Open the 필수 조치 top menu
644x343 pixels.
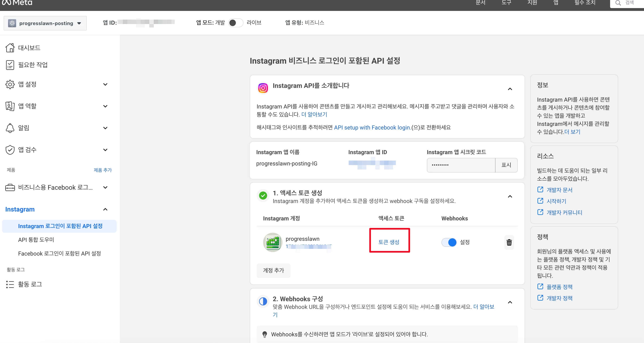[585, 2]
